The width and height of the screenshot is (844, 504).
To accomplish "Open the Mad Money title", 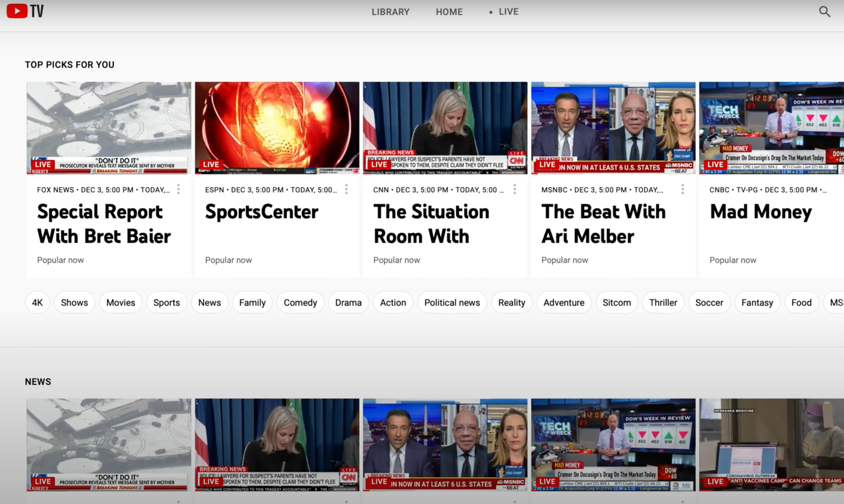I will click(761, 212).
